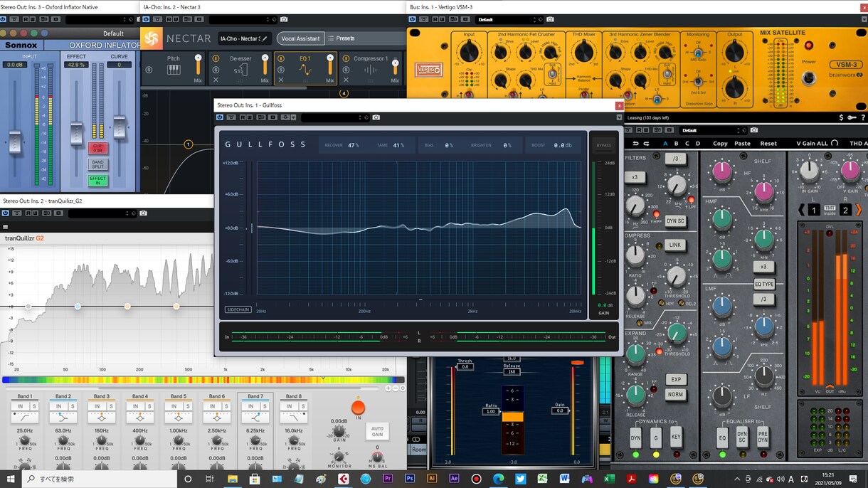Viewport: 868px width, 488px height.
Task: Open Twitter app in the taskbar
Action: coord(520,479)
